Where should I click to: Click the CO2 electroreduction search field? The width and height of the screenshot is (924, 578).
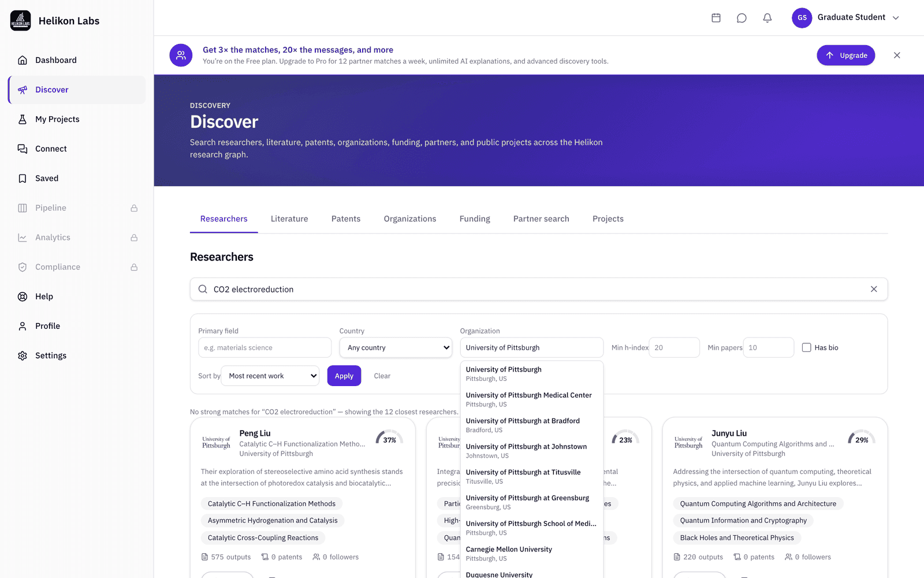[539, 289]
